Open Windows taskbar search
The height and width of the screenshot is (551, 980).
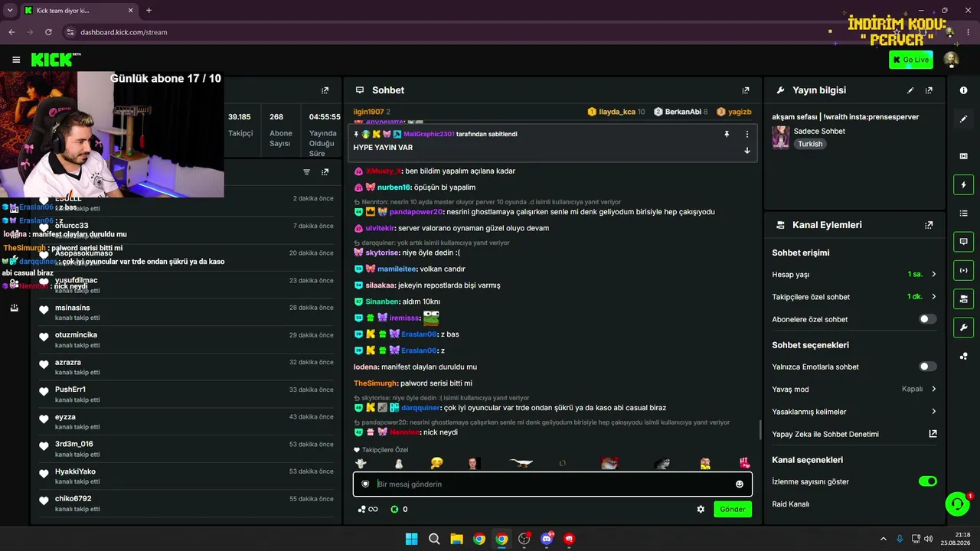pos(434,539)
